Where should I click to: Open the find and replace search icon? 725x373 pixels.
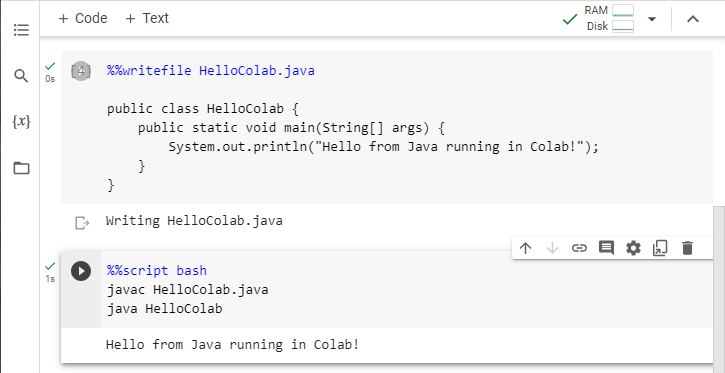21,75
